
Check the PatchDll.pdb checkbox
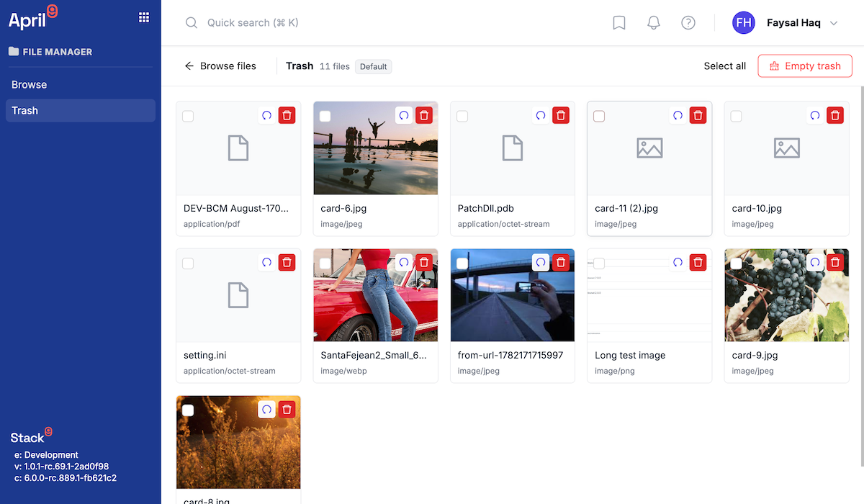tap(462, 116)
